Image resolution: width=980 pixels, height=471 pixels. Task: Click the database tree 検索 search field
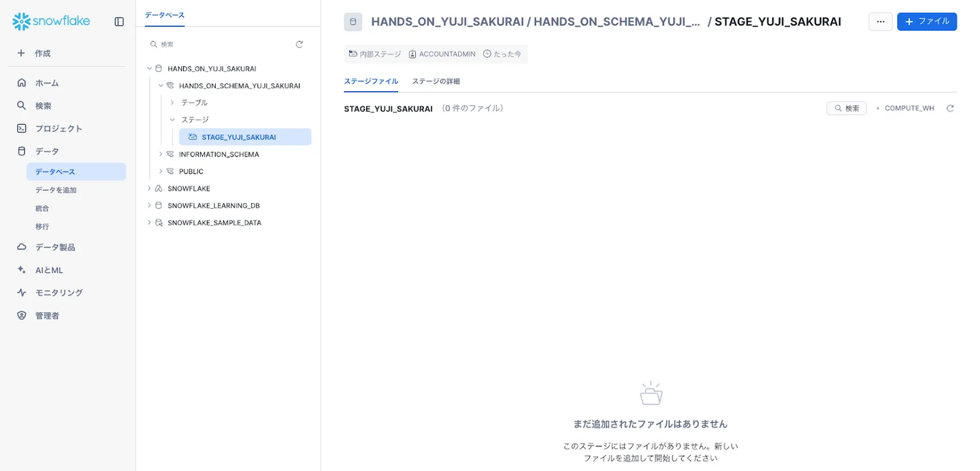point(219,44)
